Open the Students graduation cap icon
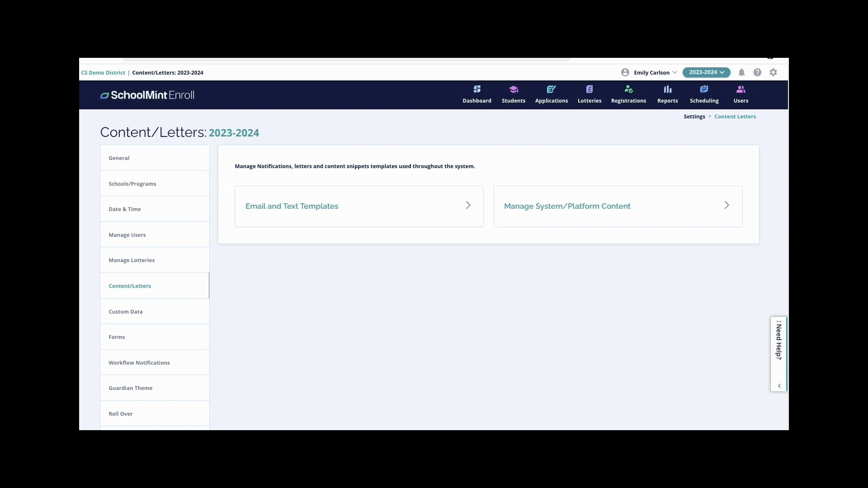This screenshot has width=868, height=488. [x=514, y=89]
